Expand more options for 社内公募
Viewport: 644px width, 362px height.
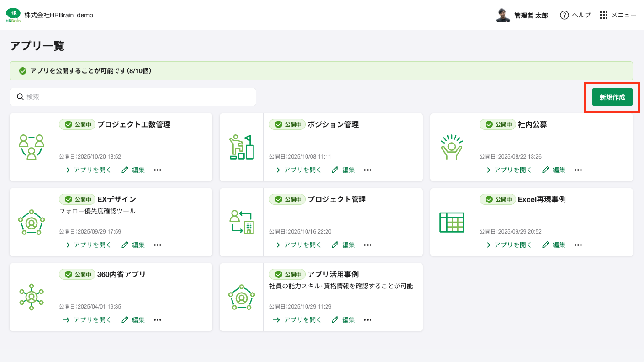tap(578, 170)
